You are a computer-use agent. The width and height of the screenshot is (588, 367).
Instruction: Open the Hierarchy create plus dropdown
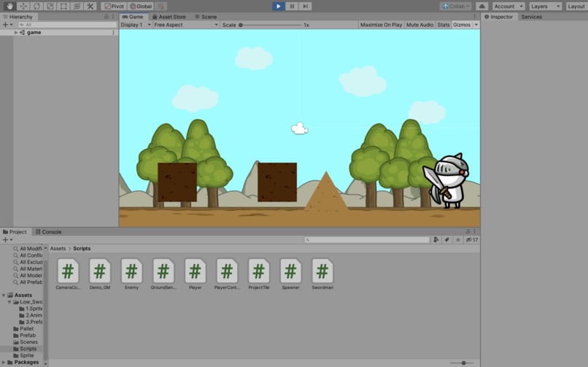coord(7,24)
